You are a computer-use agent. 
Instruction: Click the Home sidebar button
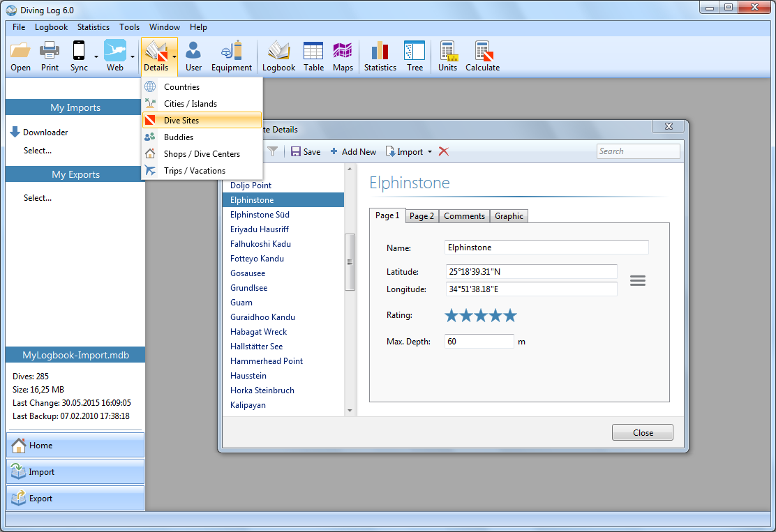75,446
